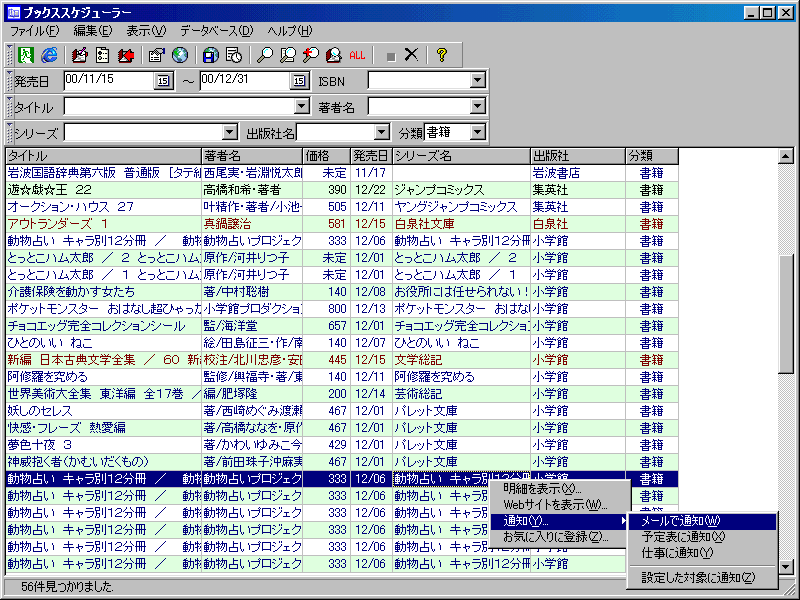The height and width of the screenshot is (600, 800).
Task: Click the black X toolbar icon
Action: click(411, 54)
